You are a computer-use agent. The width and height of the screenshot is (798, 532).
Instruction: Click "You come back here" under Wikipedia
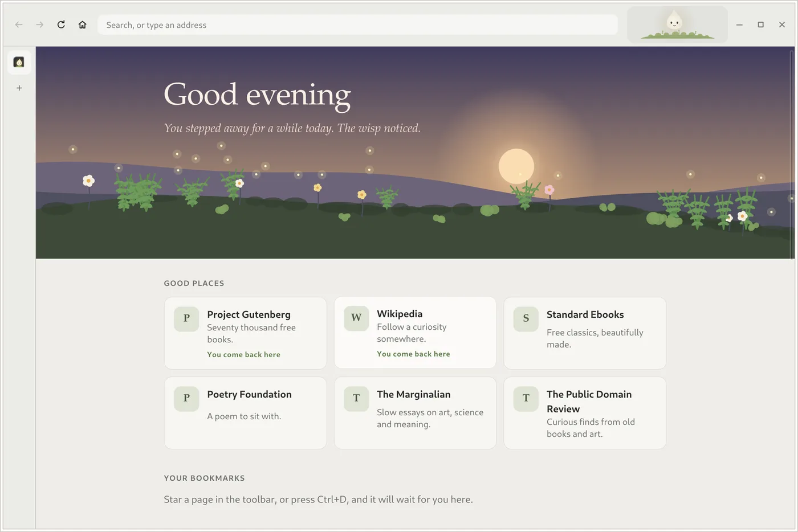coord(414,354)
